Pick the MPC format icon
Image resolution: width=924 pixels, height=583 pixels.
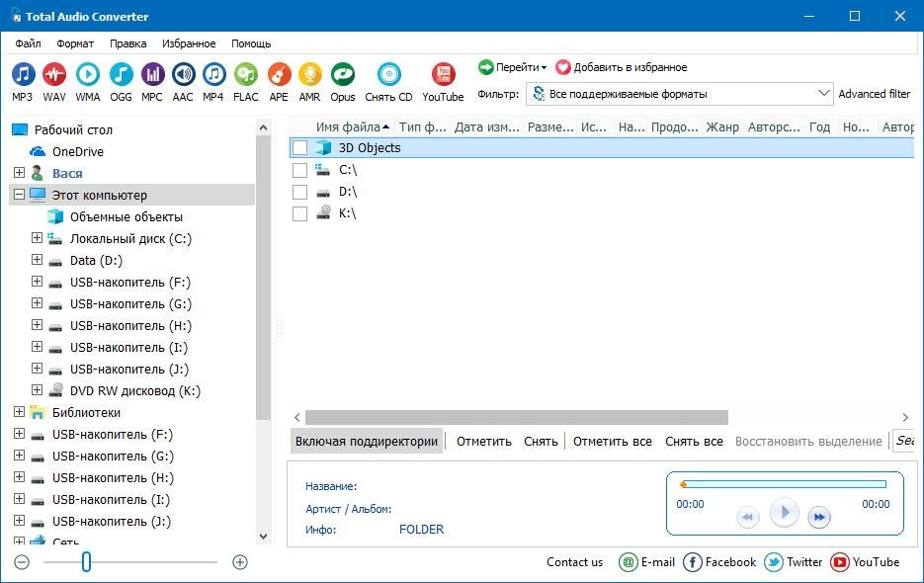click(152, 75)
